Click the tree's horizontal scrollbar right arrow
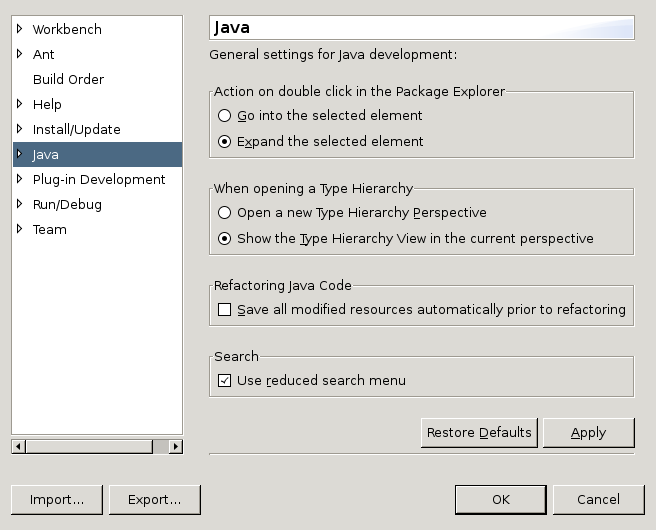Screen dimensions: 656x530 pyautogui.click(x=176, y=447)
